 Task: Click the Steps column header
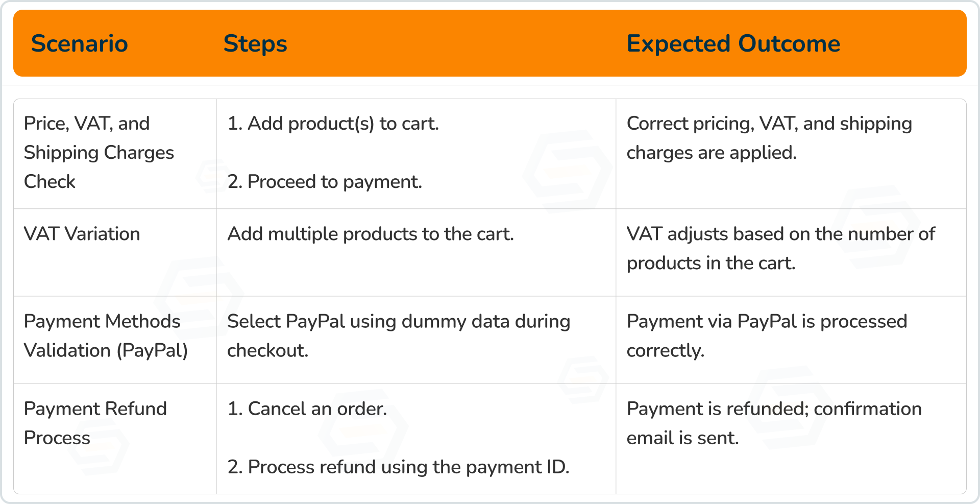coord(255,44)
